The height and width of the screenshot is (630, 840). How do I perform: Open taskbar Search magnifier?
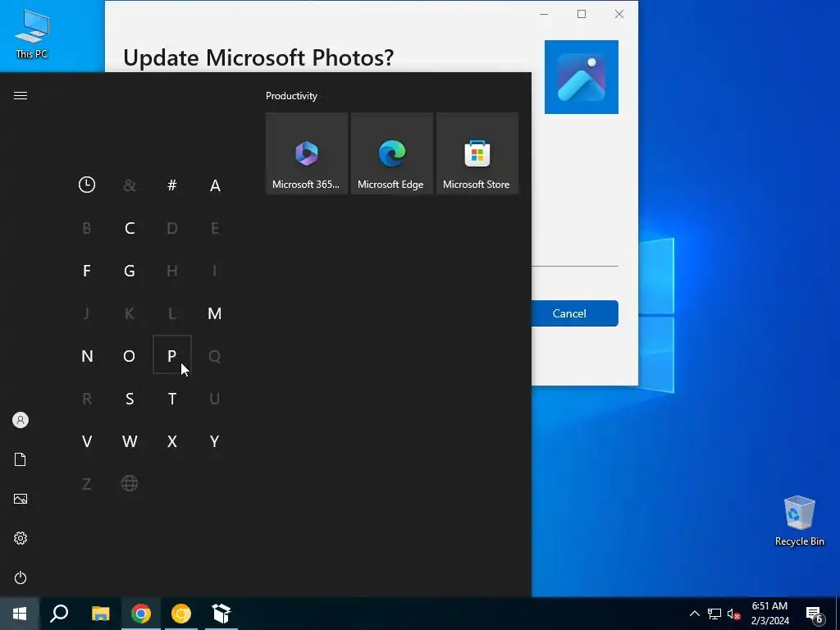[59, 614]
